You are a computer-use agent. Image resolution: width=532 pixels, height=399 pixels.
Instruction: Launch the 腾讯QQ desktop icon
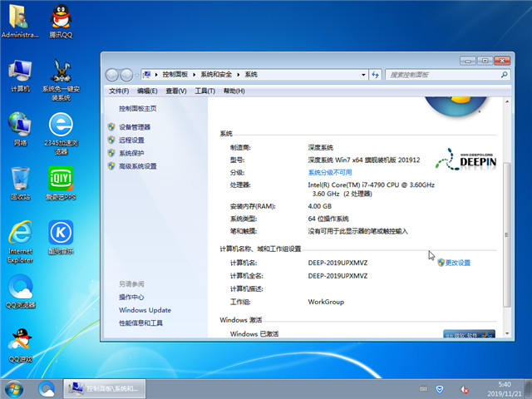(61, 20)
